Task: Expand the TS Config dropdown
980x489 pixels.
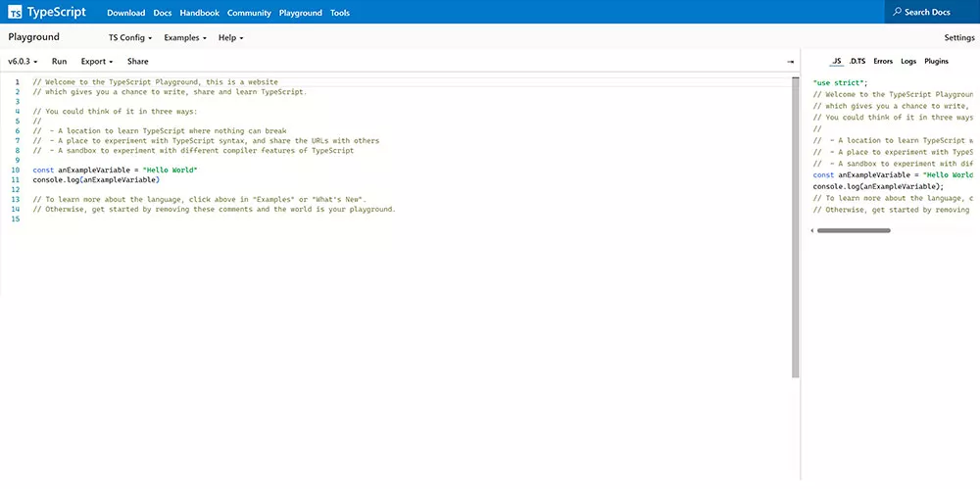Action: click(x=130, y=37)
